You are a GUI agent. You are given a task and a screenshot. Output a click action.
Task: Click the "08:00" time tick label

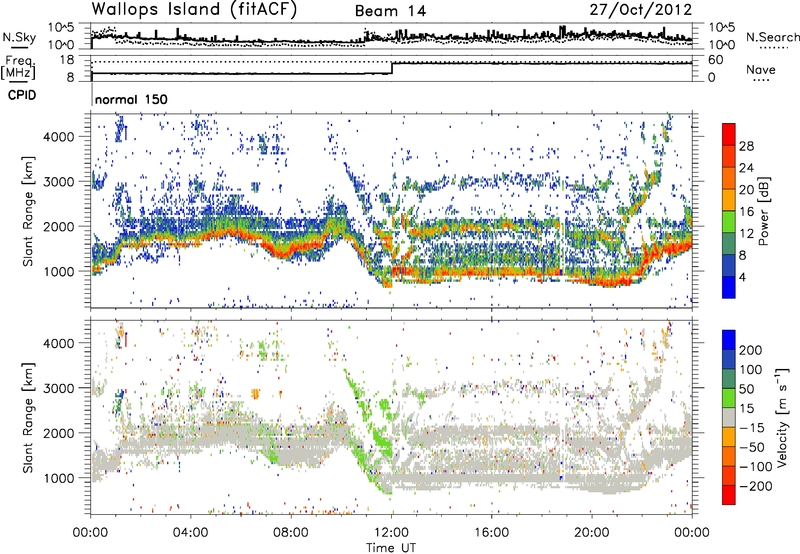coord(291,533)
